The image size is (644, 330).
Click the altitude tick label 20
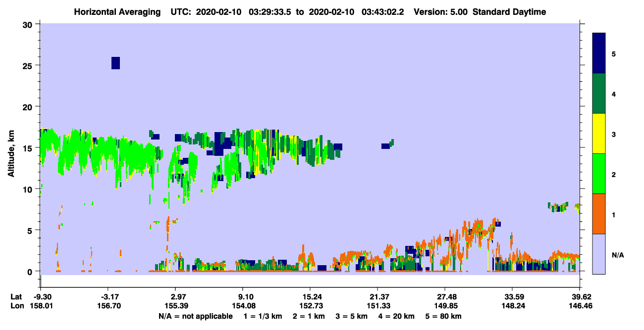point(28,107)
